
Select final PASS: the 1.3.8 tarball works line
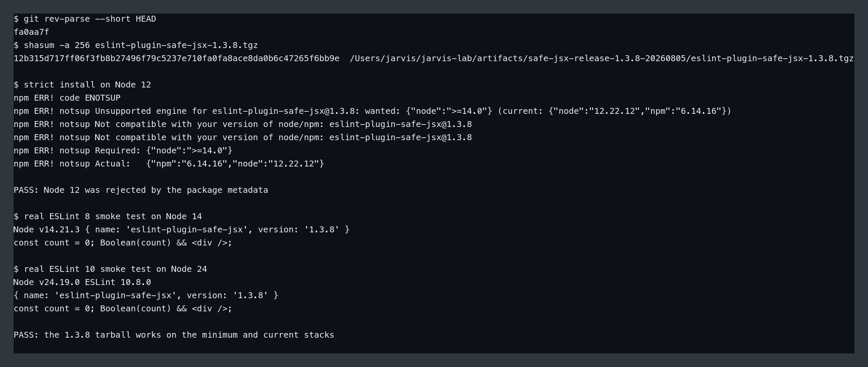pos(174,335)
